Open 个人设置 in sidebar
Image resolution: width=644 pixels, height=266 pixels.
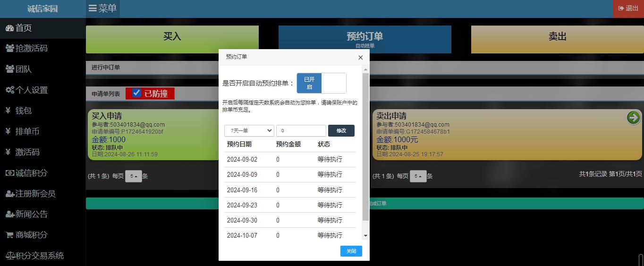[31, 90]
